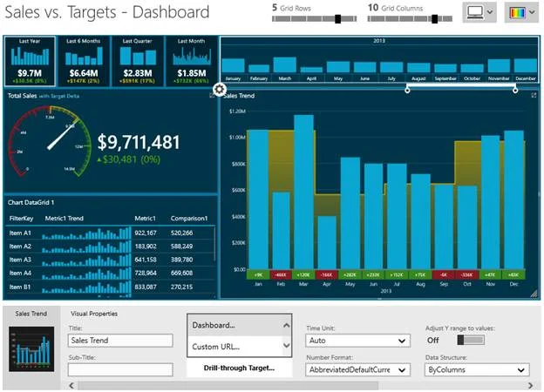The height and width of the screenshot is (392, 544).
Task: Click the Oct red delta label
Action: [467, 275]
